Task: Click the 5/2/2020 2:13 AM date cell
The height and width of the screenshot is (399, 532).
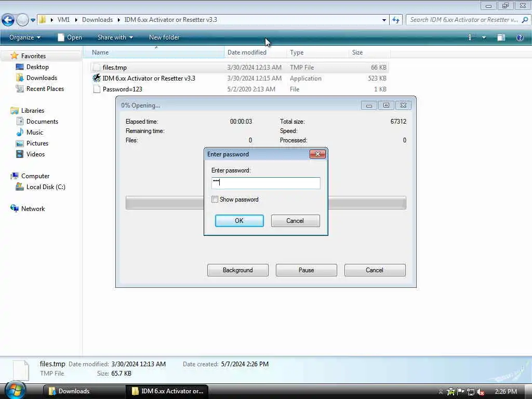Action: (251, 89)
